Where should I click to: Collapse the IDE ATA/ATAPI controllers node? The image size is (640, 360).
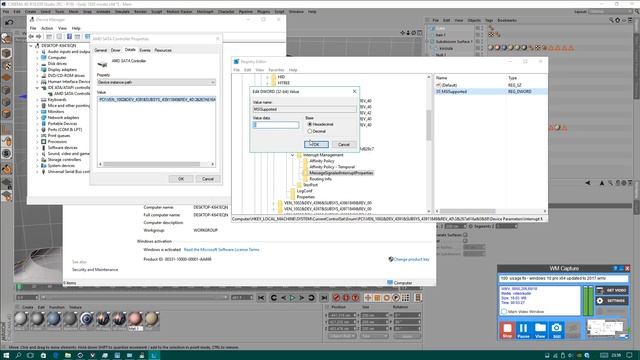tap(37, 88)
